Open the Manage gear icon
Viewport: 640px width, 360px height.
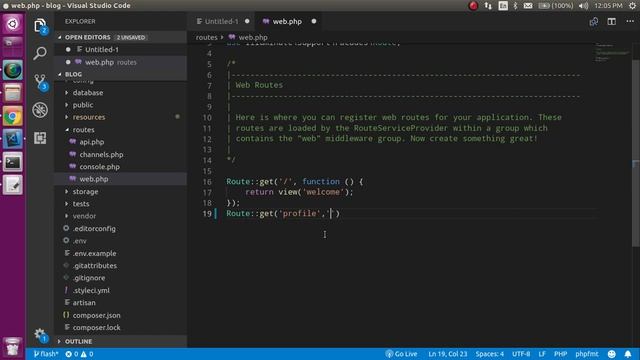[40, 335]
